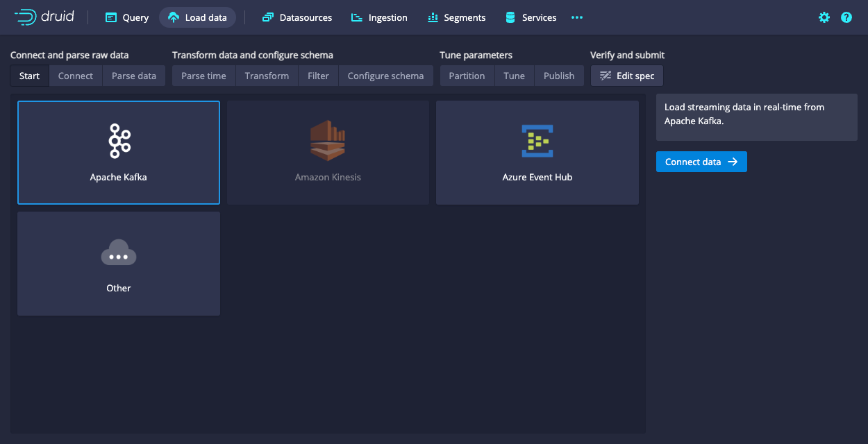Select the Azure Event Hub connector icon
This screenshot has height=444, width=868.
point(537,140)
